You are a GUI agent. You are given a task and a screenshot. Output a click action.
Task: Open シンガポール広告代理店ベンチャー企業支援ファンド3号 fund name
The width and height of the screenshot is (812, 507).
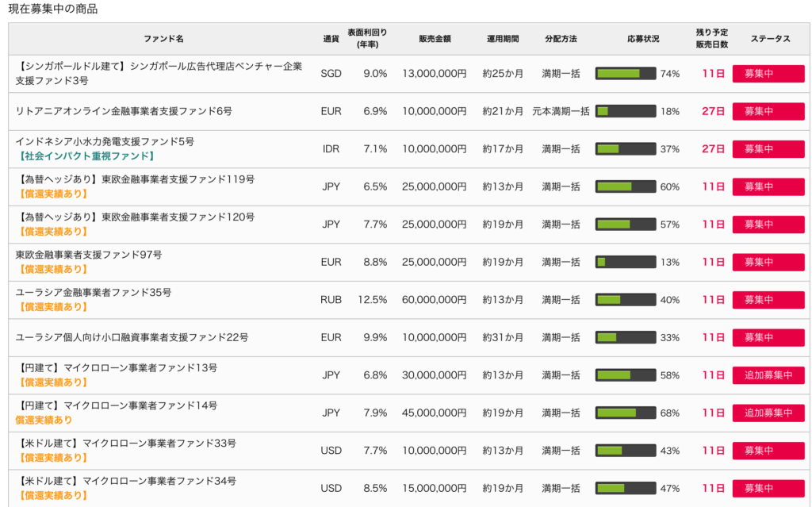(x=159, y=74)
